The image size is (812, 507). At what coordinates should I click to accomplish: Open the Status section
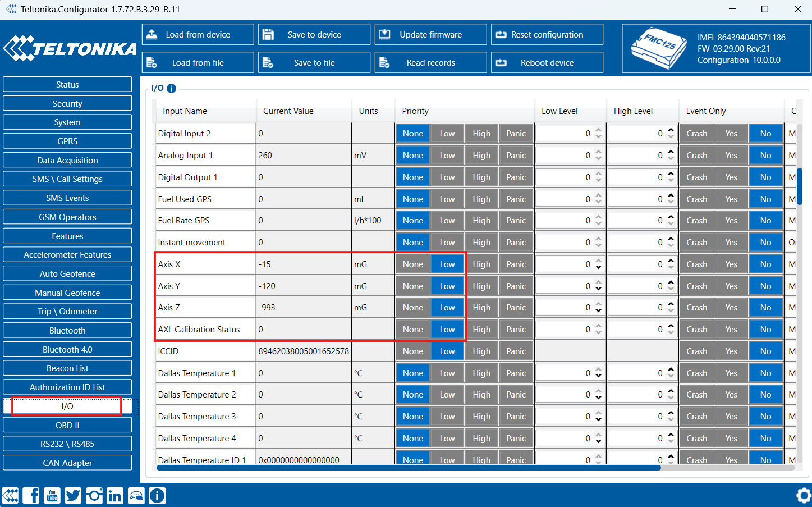pos(67,85)
